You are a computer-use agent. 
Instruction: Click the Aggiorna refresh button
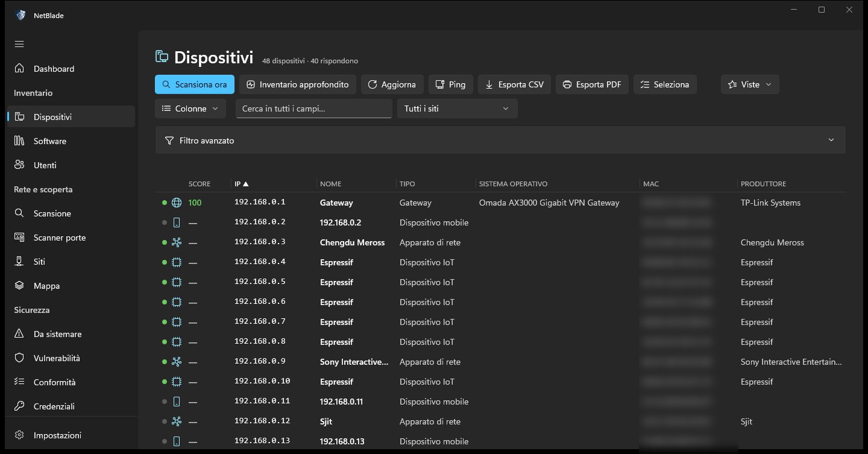(x=392, y=84)
